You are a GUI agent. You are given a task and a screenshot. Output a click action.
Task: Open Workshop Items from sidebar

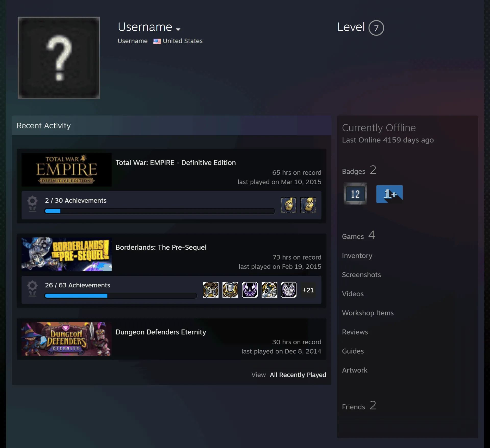(368, 313)
